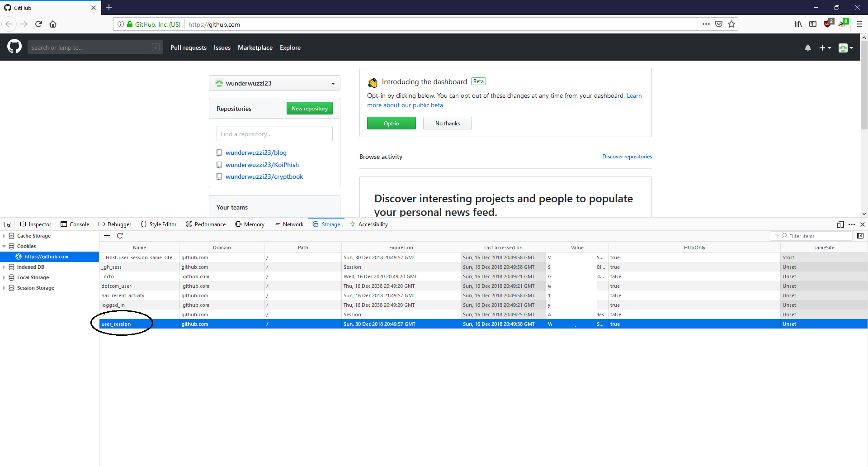
Task: Add a new cookie with the plus icon
Action: [x=107, y=236]
